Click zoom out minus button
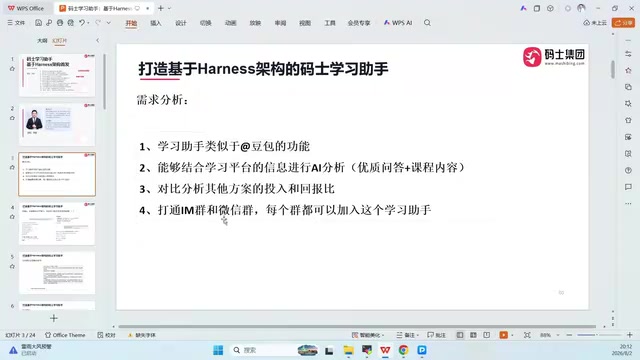The height and width of the screenshot is (360, 640). coord(569,335)
